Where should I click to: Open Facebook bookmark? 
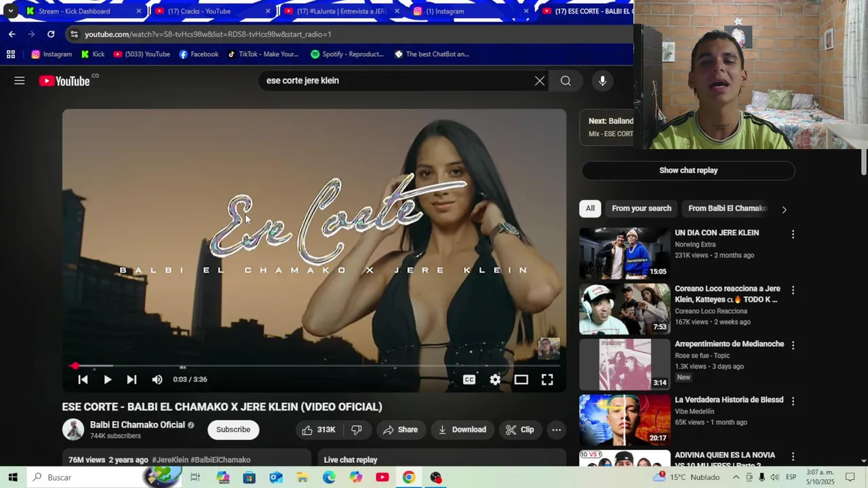click(x=199, y=54)
